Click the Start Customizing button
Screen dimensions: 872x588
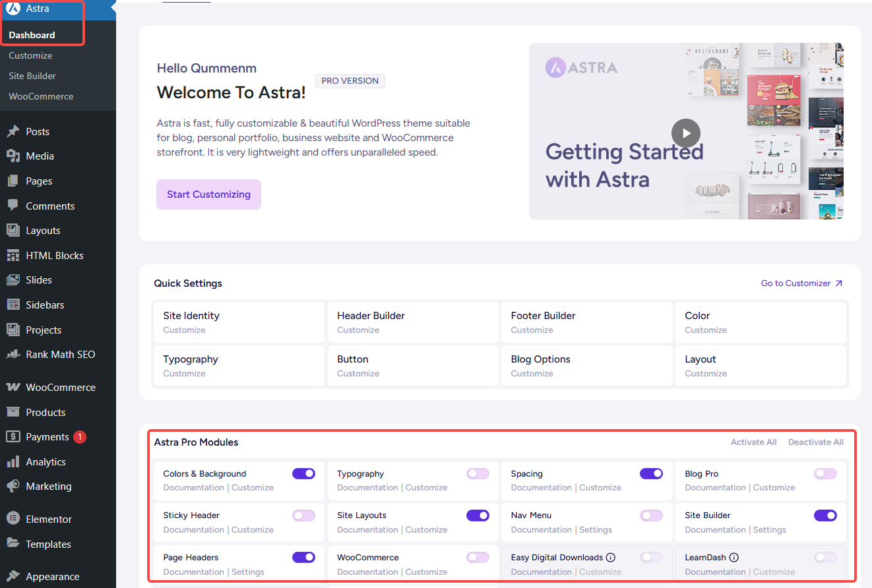point(208,194)
